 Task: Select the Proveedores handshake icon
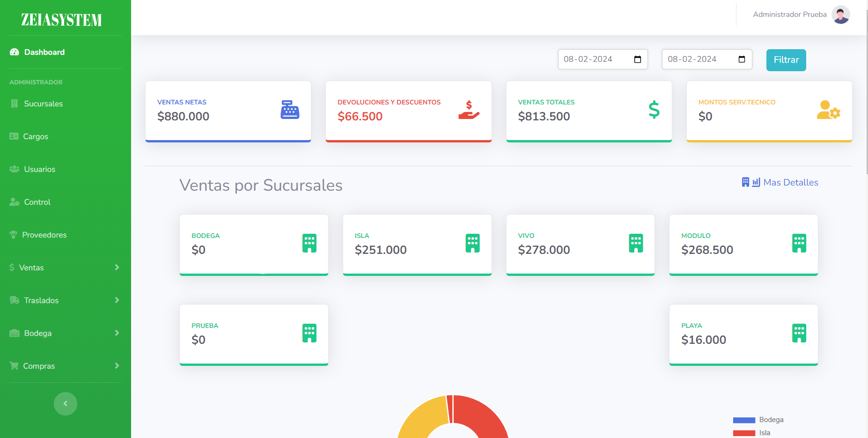[x=13, y=235]
